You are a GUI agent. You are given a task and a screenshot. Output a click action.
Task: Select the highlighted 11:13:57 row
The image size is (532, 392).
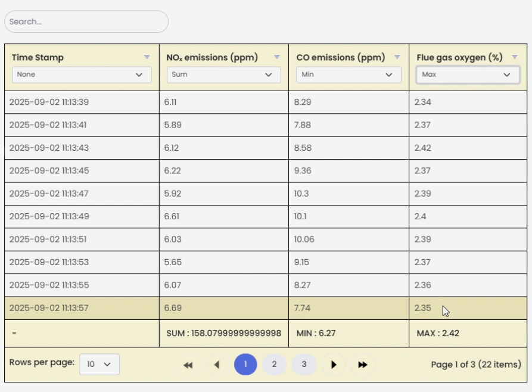266,308
